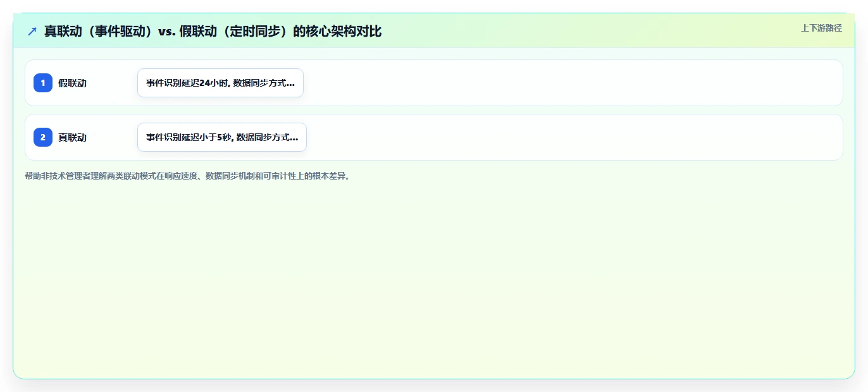Select the 真联动 row label
Screen dimensions: 868x392
point(73,137)
